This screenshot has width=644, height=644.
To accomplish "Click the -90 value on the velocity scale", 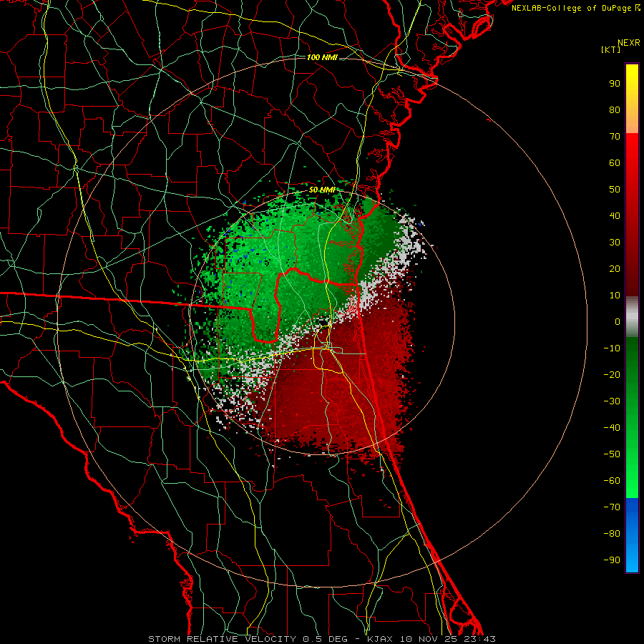I will 612,560.
